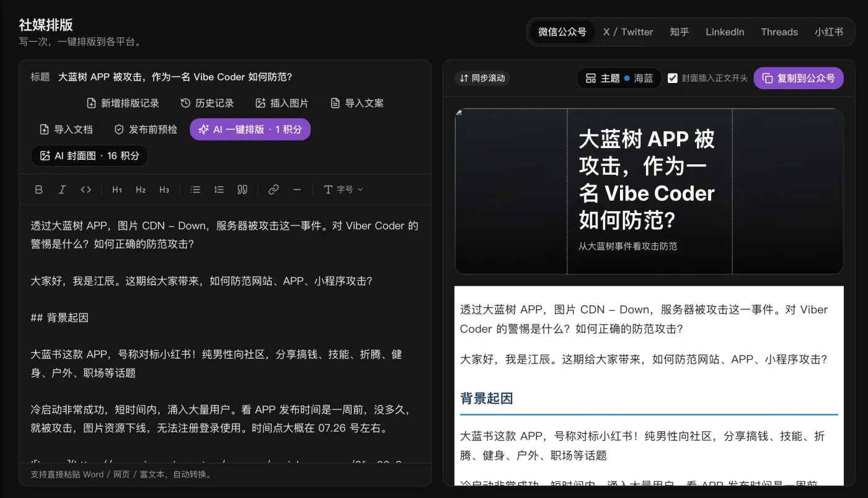Image resolution: width=868 pixels, height=498 pixels.
Task: Click the title input field
Action: [239, 77]
